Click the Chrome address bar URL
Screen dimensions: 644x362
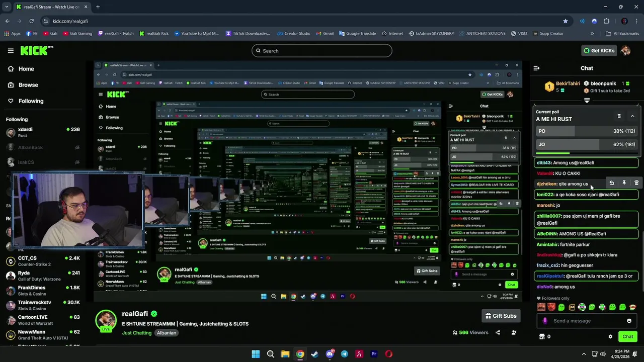pos(70,21)
